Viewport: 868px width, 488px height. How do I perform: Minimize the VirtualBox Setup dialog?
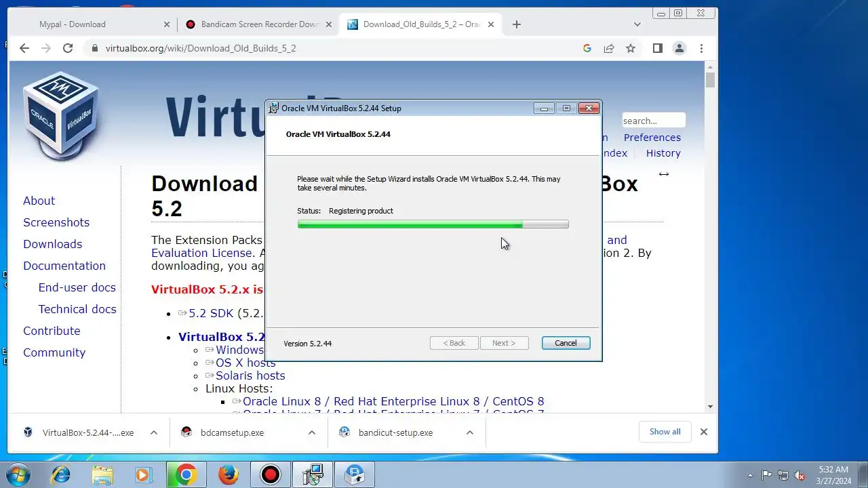[544, 108]
